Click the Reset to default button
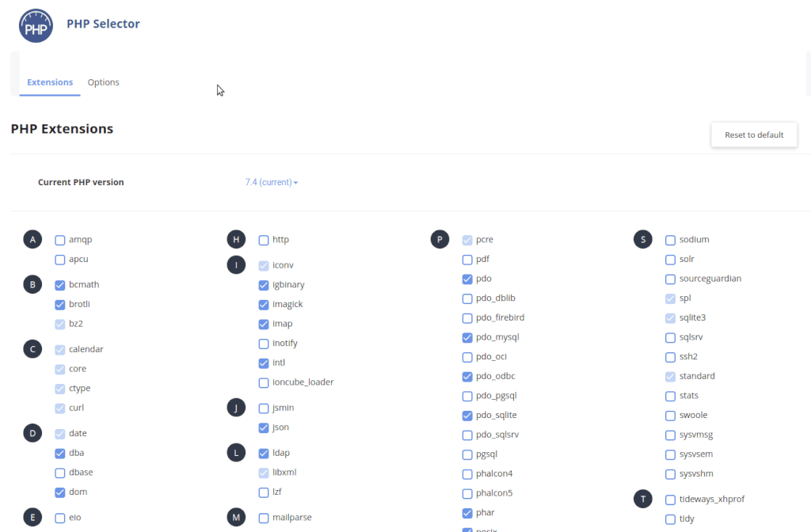The height and width of the screenshot is (532, 811). pyautogui.click(x=753, y=134)
